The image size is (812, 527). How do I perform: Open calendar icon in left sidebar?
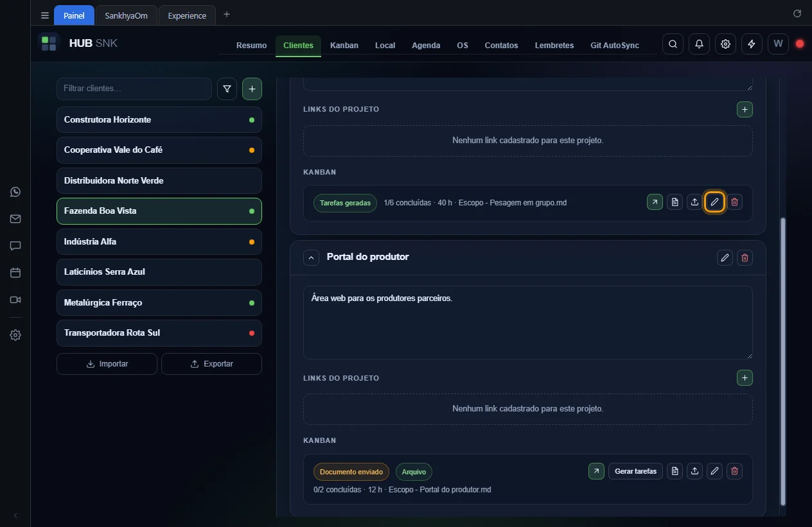pos(15,273)
